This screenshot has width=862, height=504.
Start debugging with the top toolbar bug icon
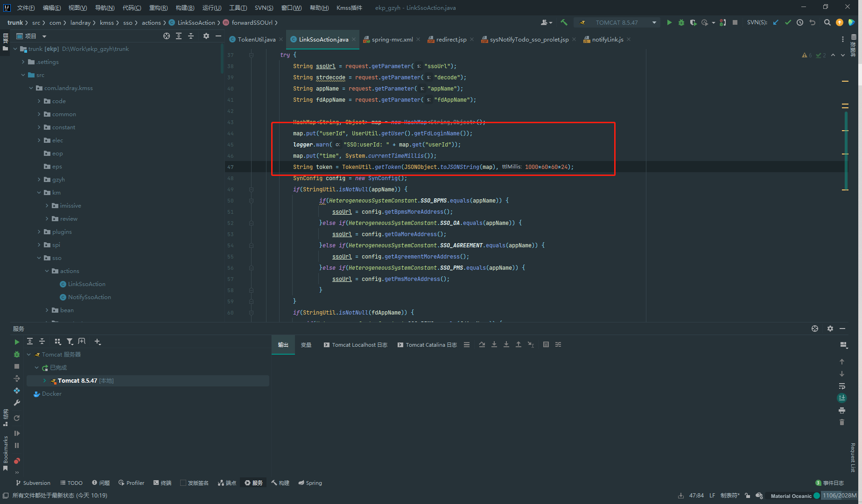pyautogui.click(x=681, y=22)
